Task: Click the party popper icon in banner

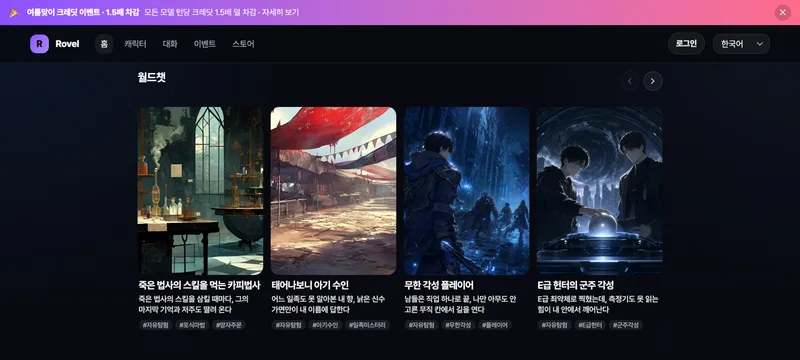Action: [14, 12]
